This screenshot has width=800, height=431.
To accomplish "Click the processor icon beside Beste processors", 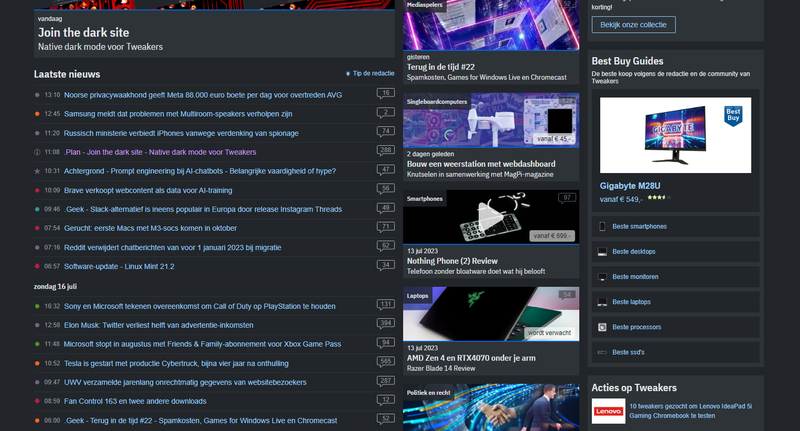I will [x=602, y=327].
